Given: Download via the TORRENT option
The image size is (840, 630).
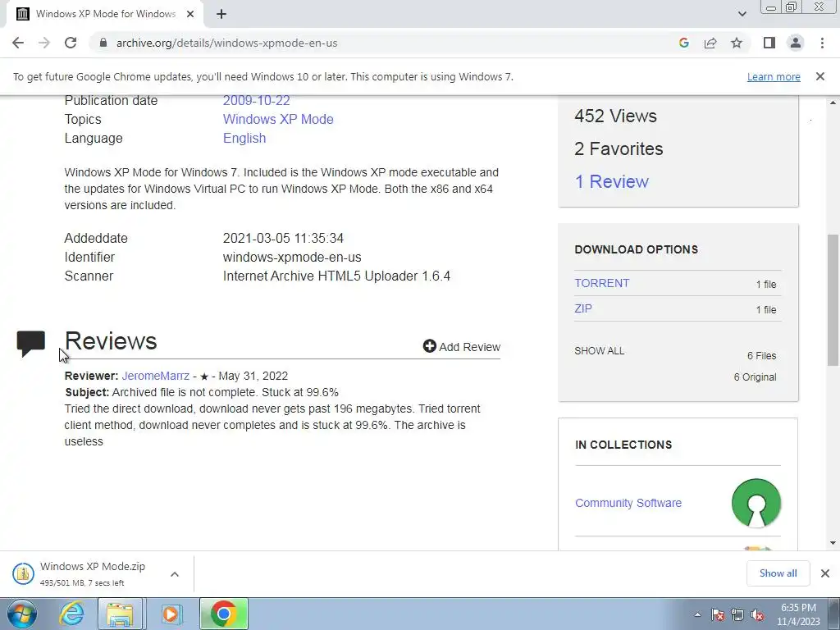Looking at the screenshot, I should (x=601, y=283).
